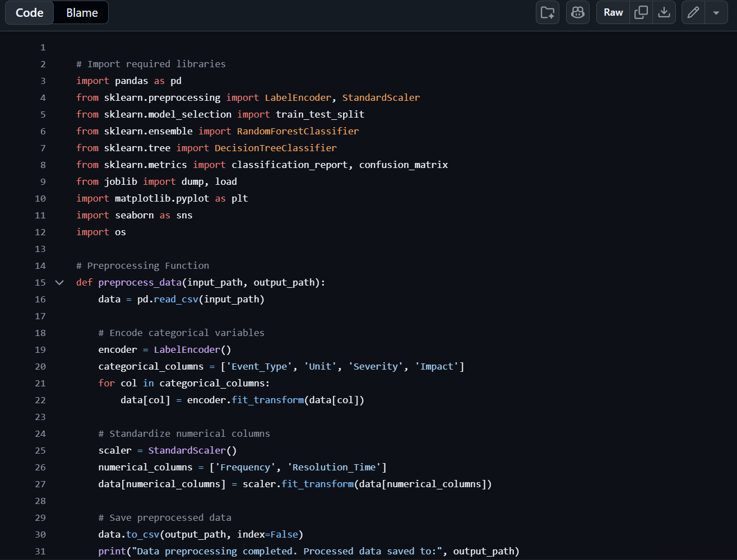The height and width of the screenshot is (560, 737).
Task: Edit this file with the pencil icon
Action: pyautogui.click(x=693, y=12)
